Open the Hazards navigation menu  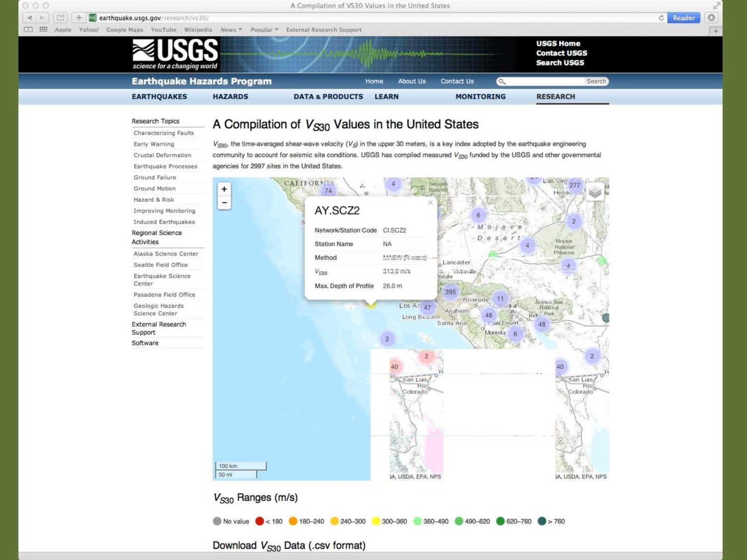(x=230, y=97)
